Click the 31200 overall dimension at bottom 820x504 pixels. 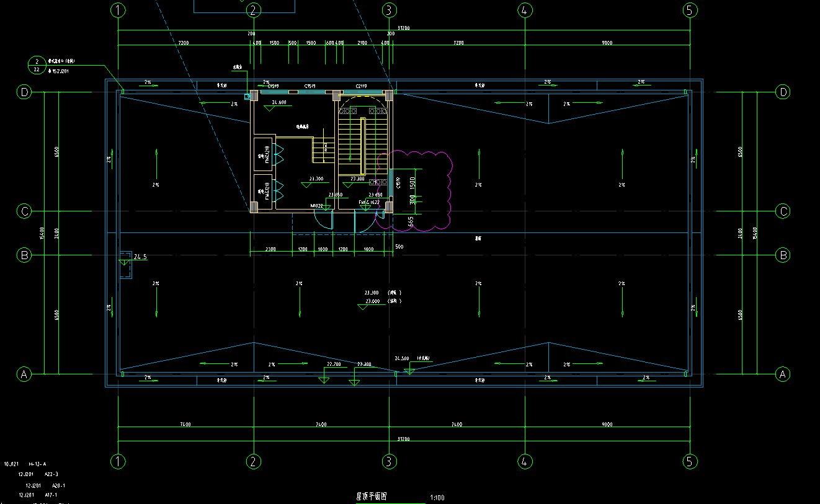(x=403, y=439)
